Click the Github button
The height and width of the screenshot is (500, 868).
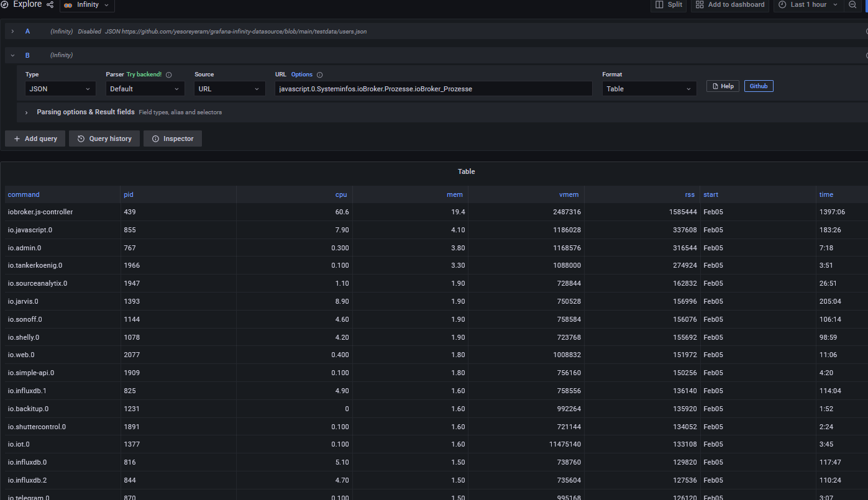point(759,86)
